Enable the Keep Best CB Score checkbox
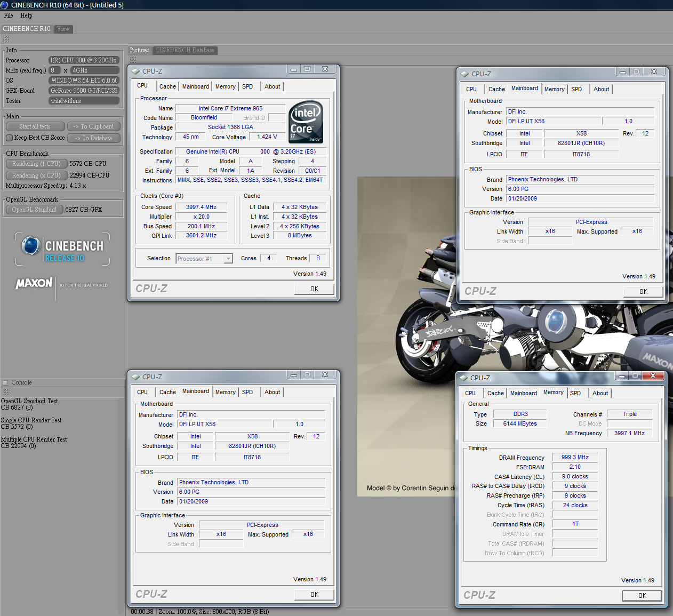The image size is (673, 616). point(10,138)
